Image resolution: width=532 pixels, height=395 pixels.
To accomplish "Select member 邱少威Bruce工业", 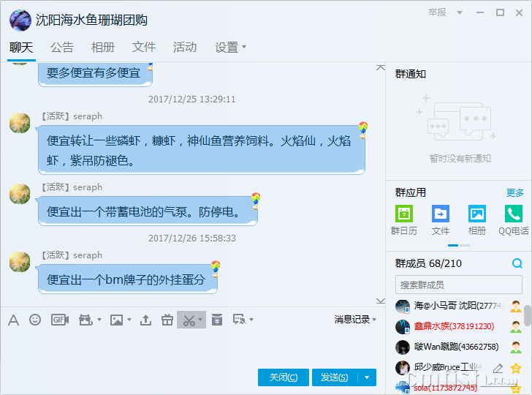I will point(459,367).
